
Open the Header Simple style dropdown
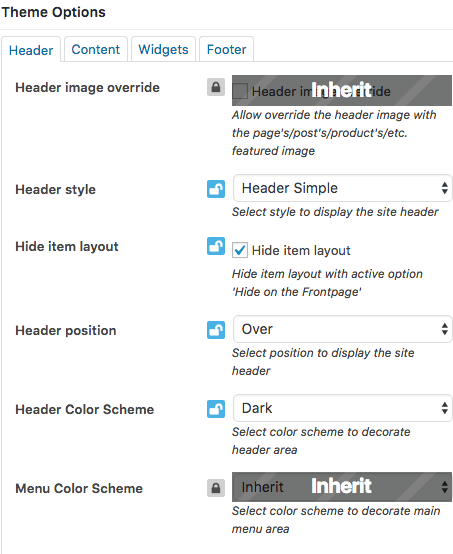(342, 188)
